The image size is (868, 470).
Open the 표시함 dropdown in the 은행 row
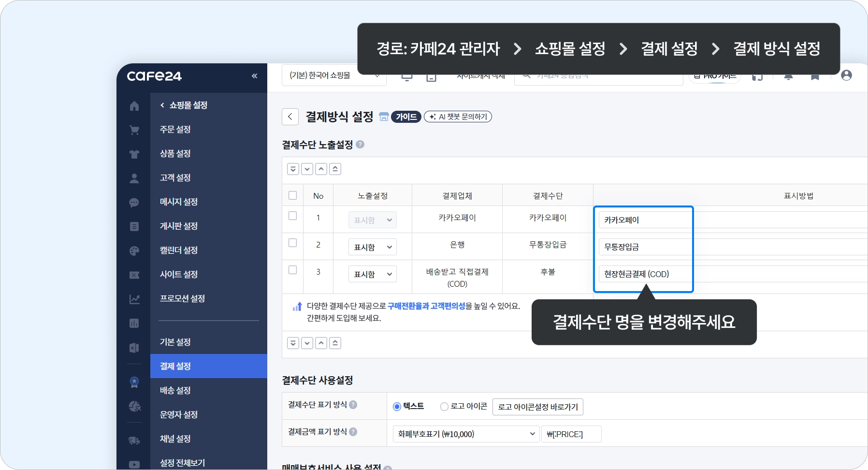point(372,247)
